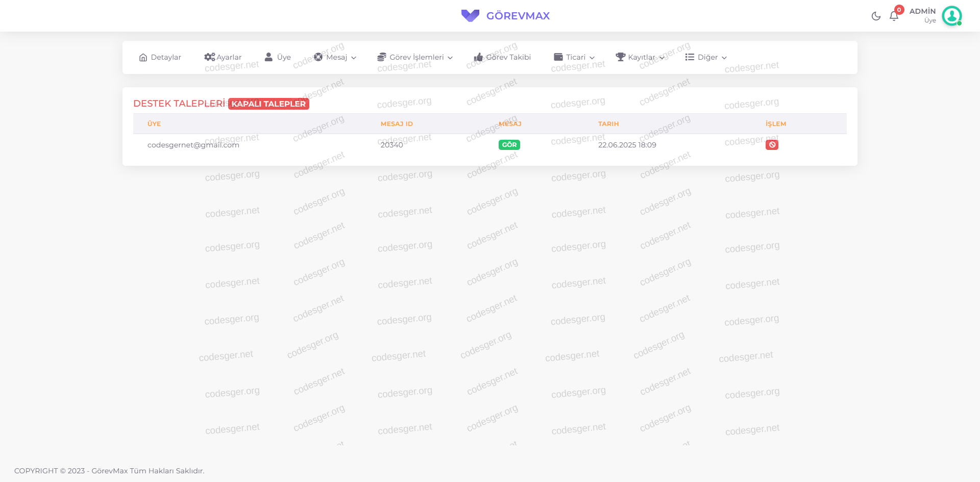Screen dimensions: 980x482
Task: Click the admin profile avatar
Action: [951, 16]
